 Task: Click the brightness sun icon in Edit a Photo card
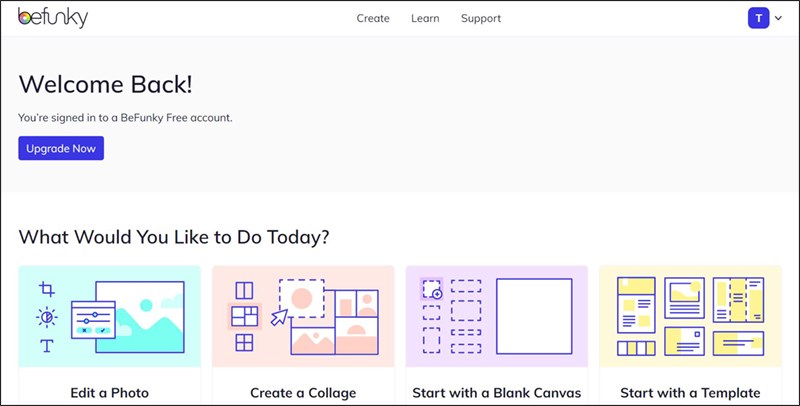(x=46, y=317)
